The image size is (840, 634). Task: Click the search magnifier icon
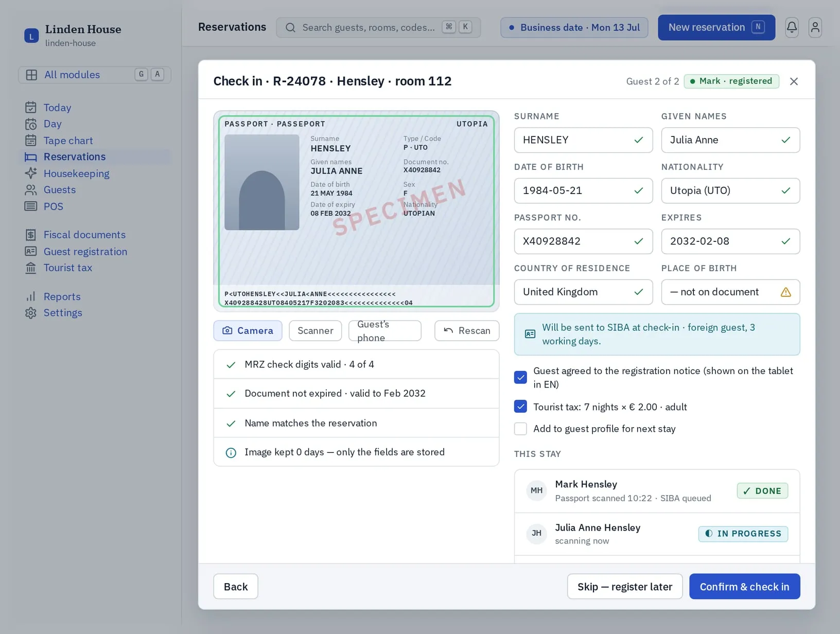(290, 27)
